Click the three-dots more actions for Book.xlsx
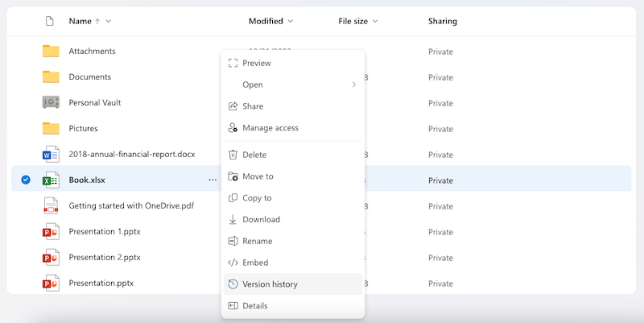Viewport: 644px width, 323px height. pos(213,180)
